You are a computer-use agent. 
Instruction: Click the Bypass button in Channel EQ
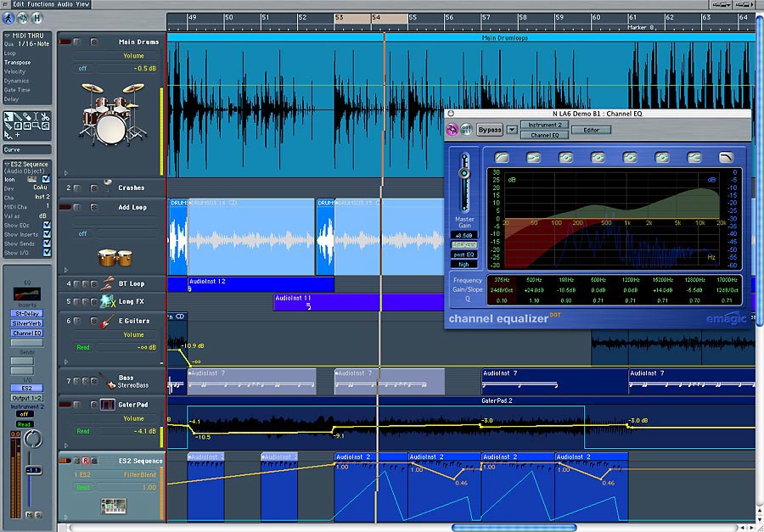coord(490,130)
